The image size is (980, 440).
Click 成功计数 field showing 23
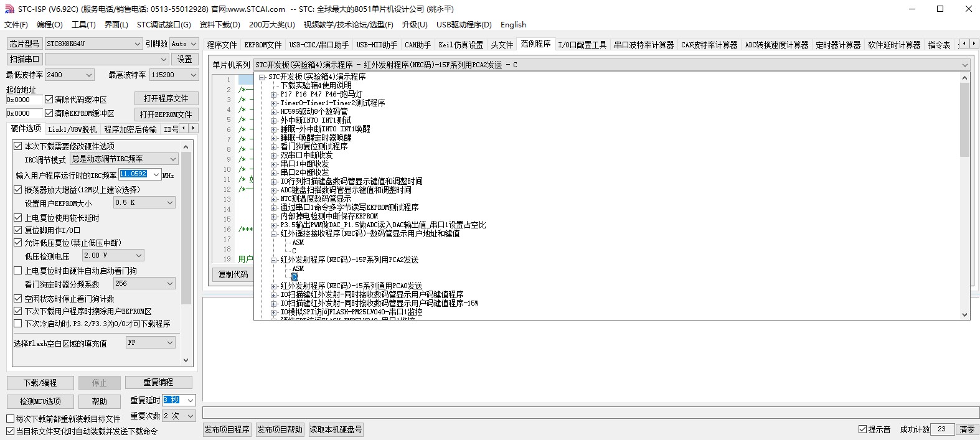943,429
